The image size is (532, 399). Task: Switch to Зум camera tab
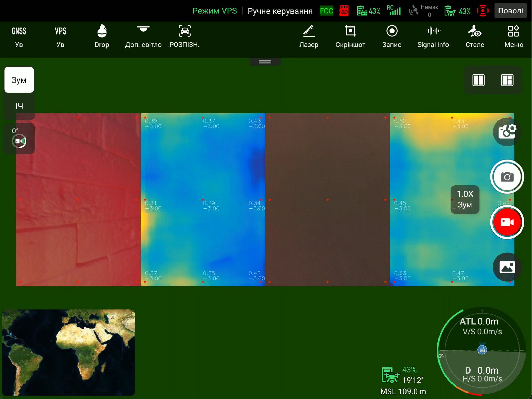point(19,80)
